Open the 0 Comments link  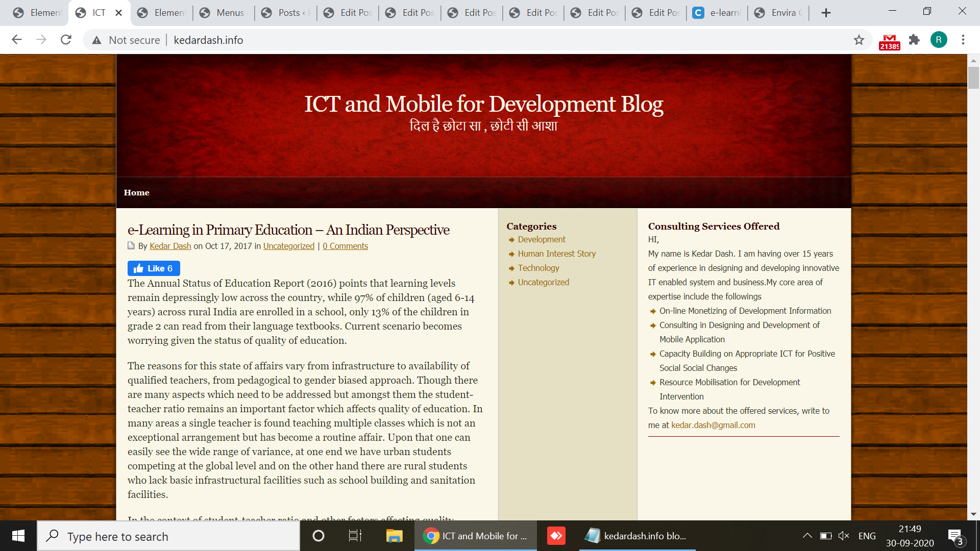coord(345,246)
